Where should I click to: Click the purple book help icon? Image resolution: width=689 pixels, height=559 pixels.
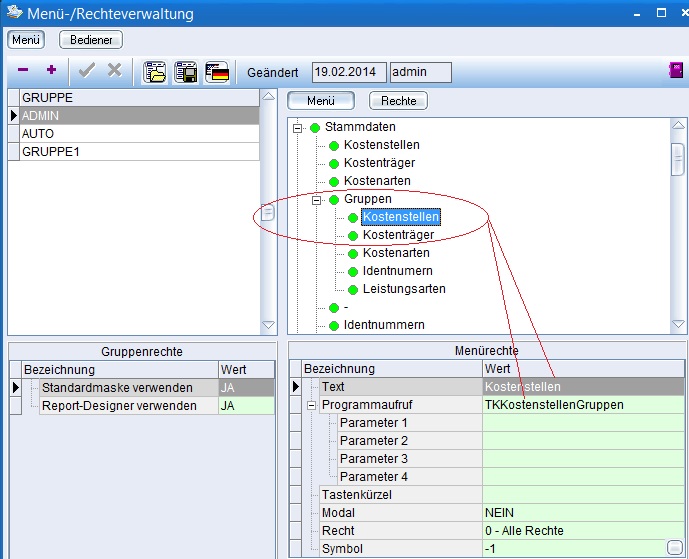pos(676,71)
